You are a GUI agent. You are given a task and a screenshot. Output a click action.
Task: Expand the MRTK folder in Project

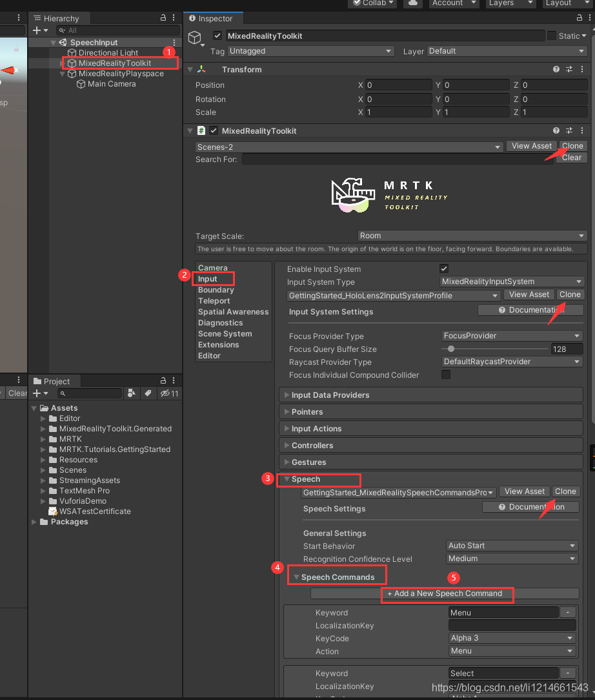click(x=43, y=439)
